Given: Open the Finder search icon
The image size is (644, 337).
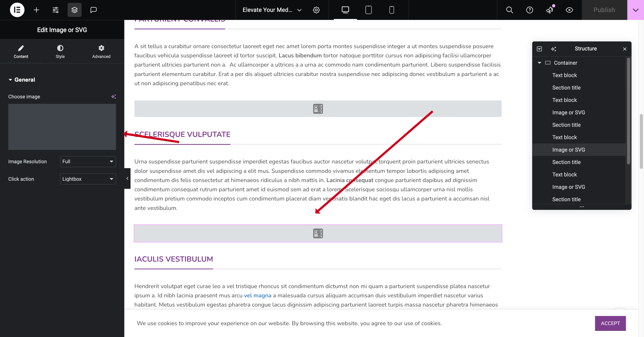Looking at the screenshot, I should click(x=510, y=10).
